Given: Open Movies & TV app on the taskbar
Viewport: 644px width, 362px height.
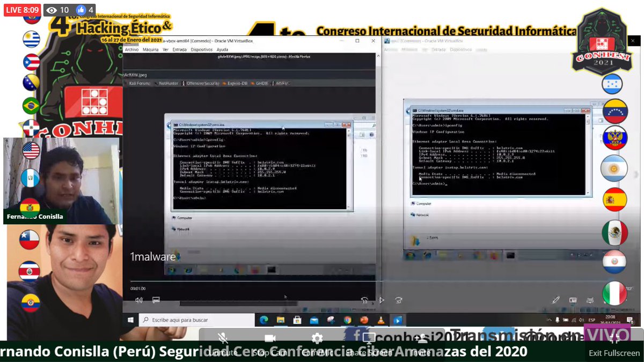Looking at the screenshot, I should pos(398,320).
